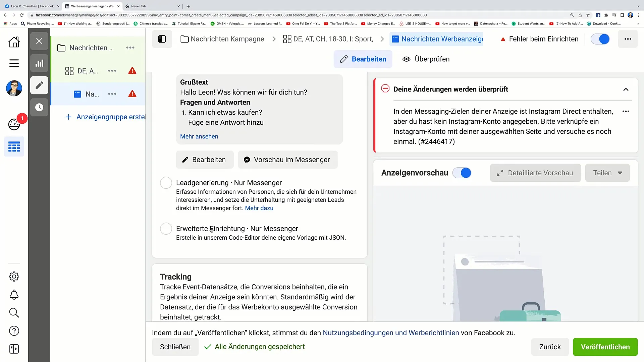
Task: Toggle the Anzeigenvorschau switch
Action: (462, 173)
